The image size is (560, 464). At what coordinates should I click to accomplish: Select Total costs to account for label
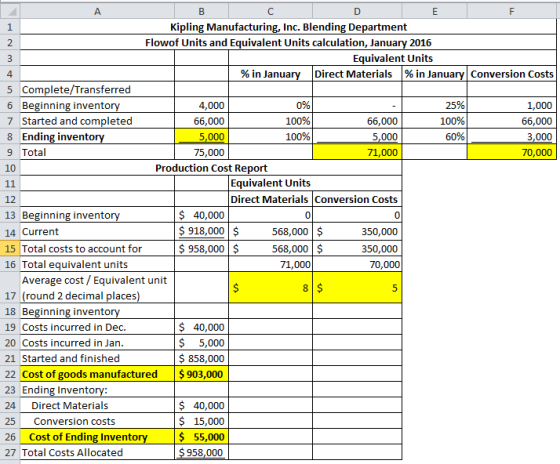click(x=97, y=248)
